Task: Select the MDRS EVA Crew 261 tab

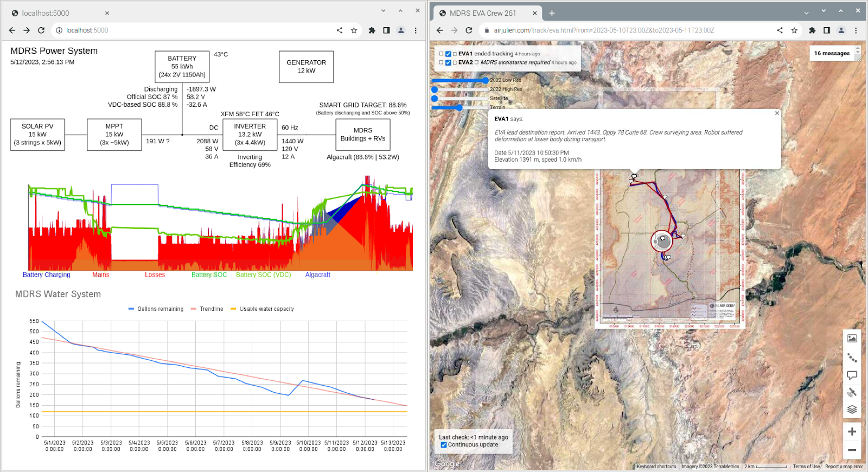Action: (487, 13)
